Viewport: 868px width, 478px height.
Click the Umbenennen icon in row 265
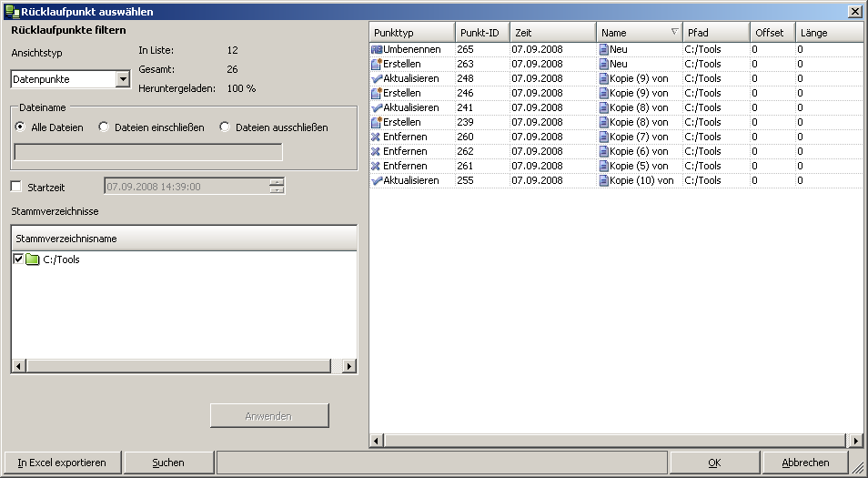pos(377,49)
